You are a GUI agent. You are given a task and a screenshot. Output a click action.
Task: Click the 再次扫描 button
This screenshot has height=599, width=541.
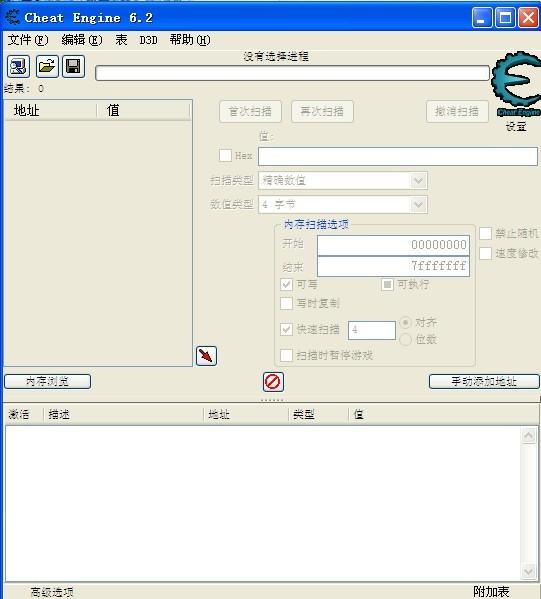322,112
